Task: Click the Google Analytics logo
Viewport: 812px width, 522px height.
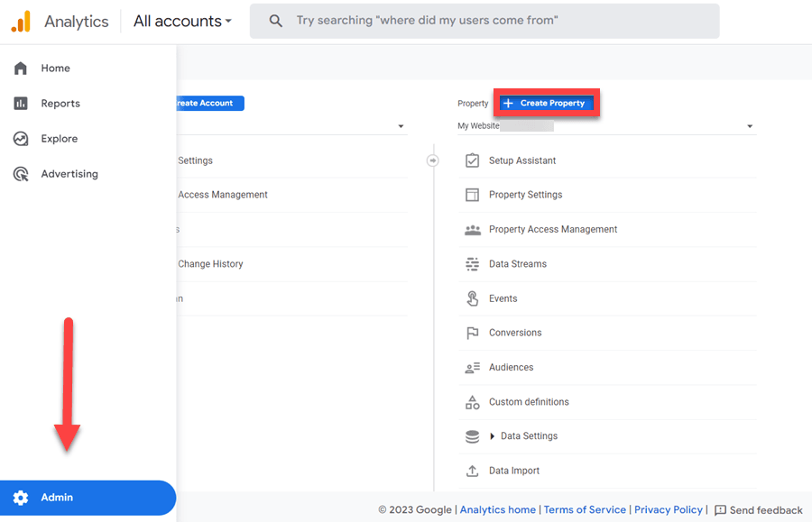Action: [21, 21]
